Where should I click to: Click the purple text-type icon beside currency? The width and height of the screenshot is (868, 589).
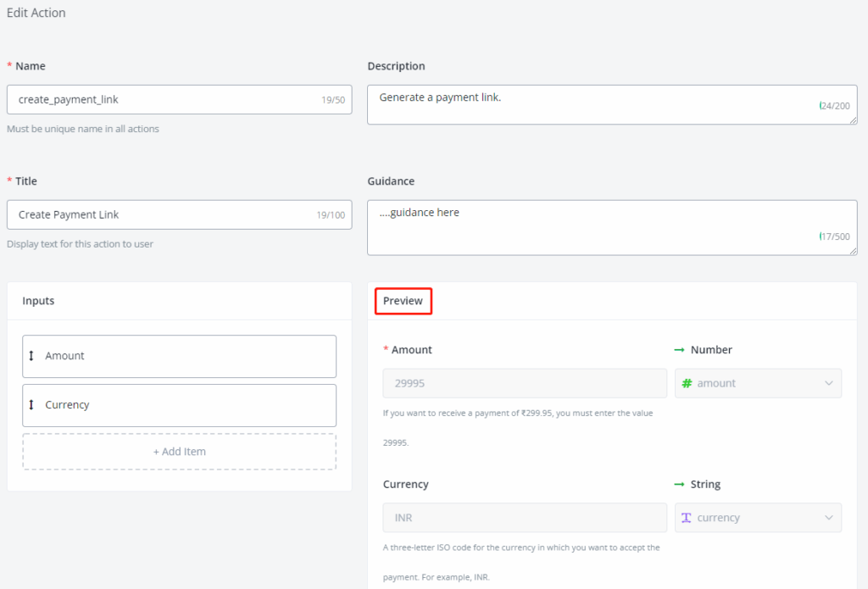687,518
